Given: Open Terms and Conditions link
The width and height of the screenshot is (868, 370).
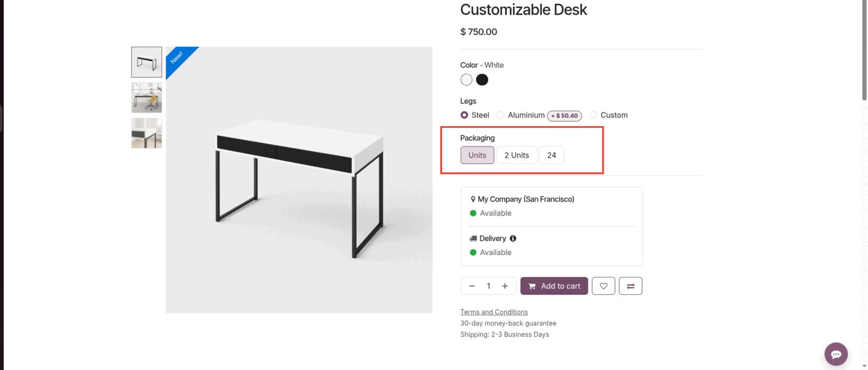Looking at the screenshot, I should pos(494,312).
